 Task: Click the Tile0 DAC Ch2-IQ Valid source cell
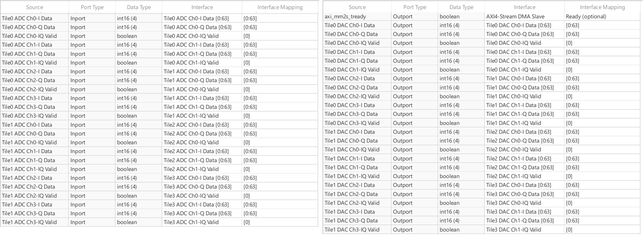point(352,96)
